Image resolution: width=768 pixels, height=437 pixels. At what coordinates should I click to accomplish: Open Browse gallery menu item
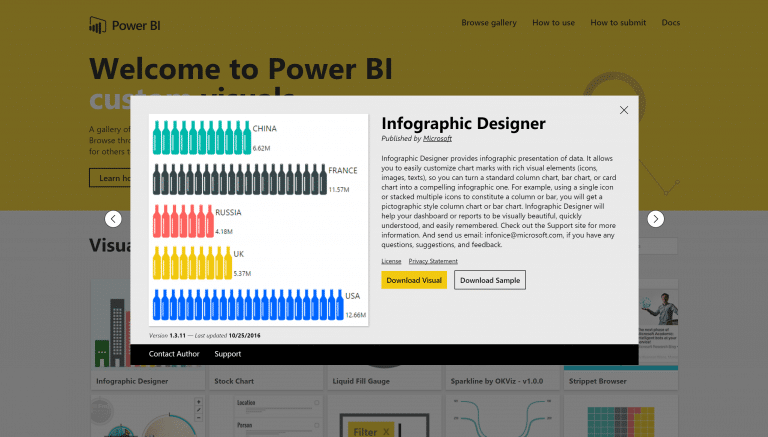click(x=489, y=23)
